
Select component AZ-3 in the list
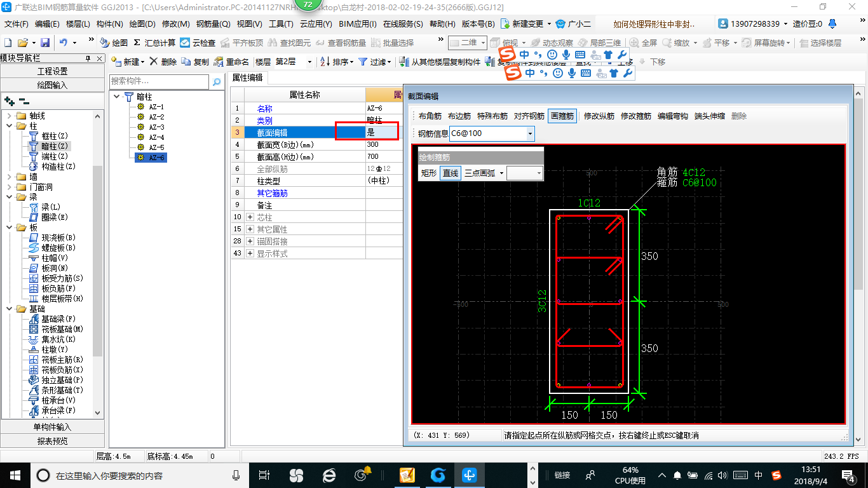[x=151, y=127]
